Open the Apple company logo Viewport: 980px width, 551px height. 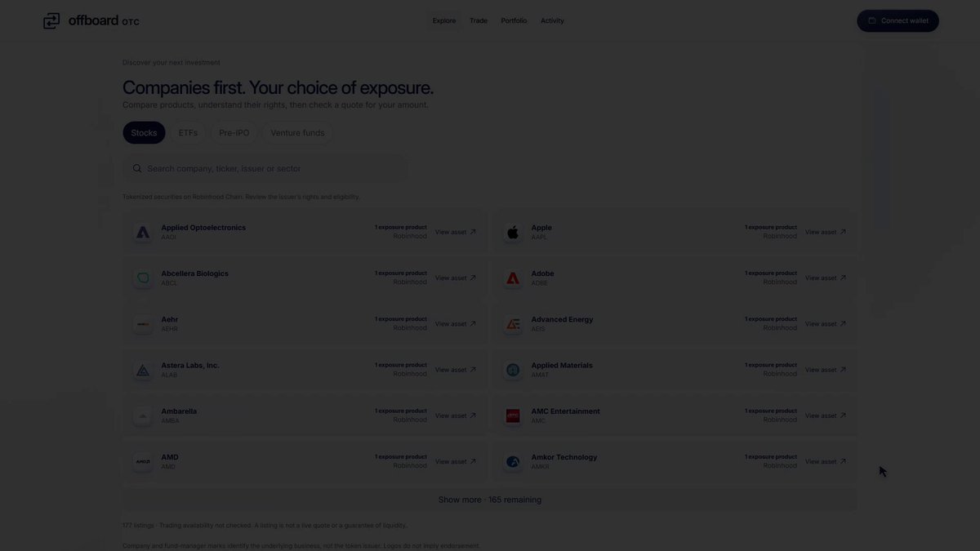click(x=513, y=233)
